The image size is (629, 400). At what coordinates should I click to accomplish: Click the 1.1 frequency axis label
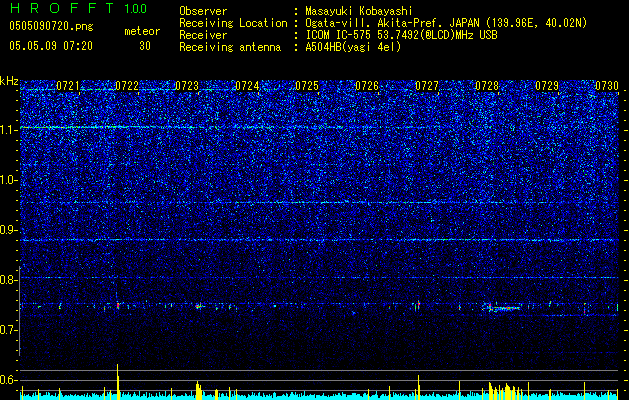[x=9, y=130]
